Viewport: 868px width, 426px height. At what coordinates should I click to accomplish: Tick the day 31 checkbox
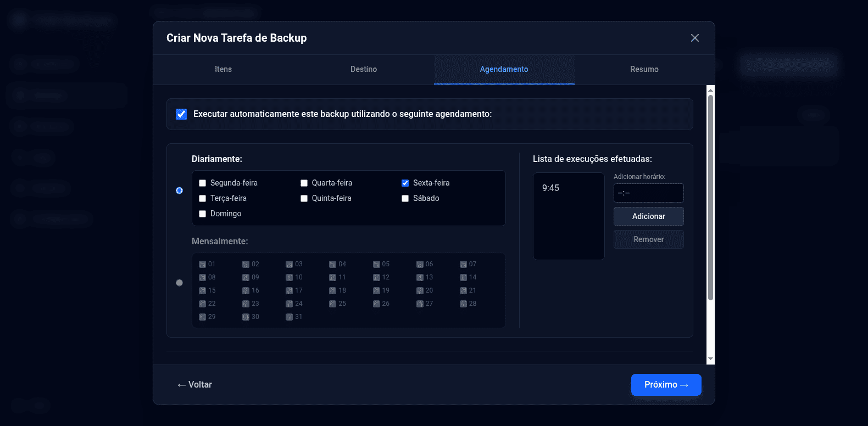pos(289,317)
